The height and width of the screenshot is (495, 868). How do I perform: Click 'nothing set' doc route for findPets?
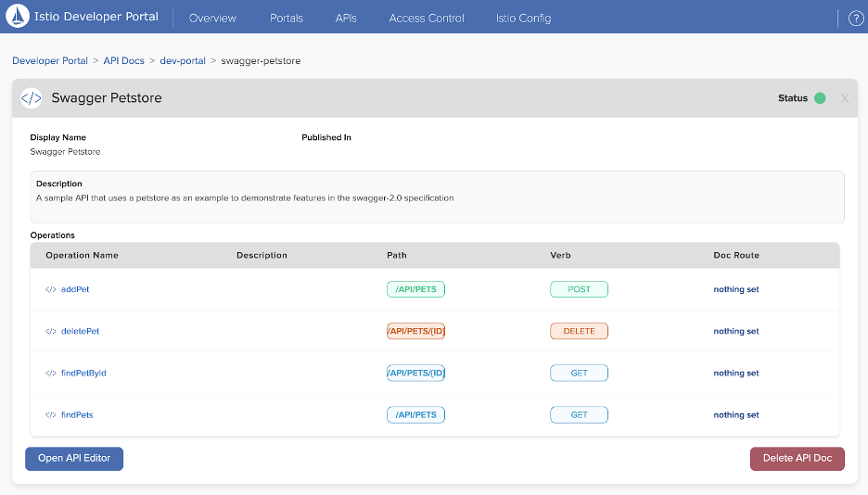click(x=735, y=414)
